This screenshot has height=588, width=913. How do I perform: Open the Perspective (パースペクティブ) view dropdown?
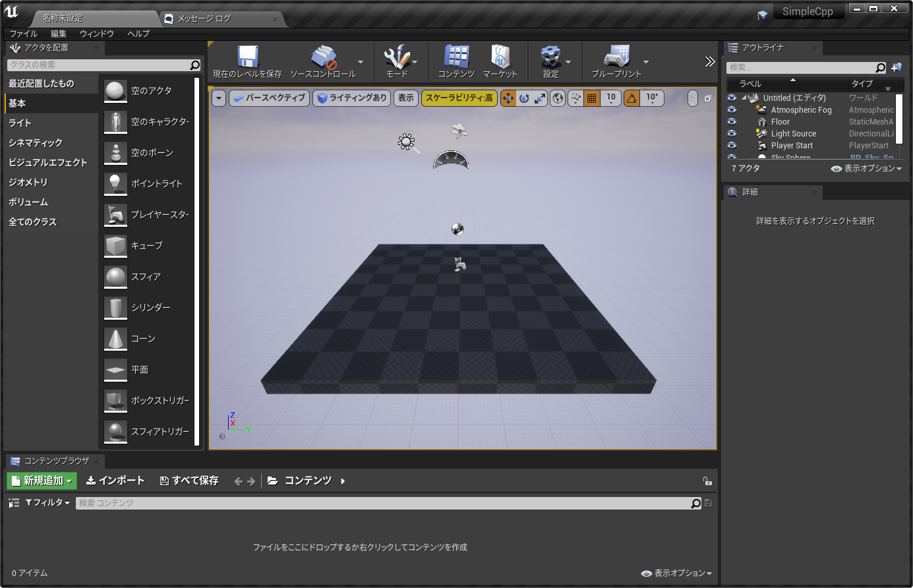(x=269, y=98)
